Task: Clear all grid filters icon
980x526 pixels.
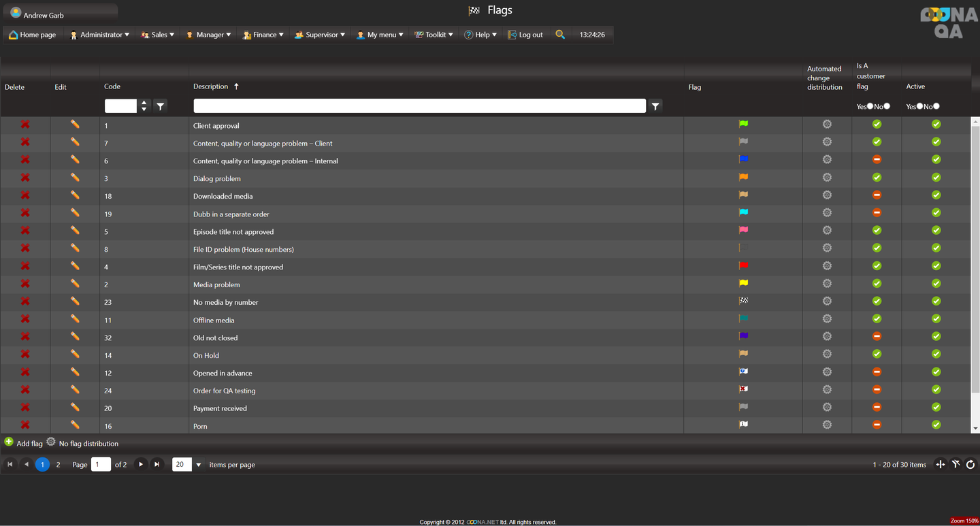Action: [955, 465]
